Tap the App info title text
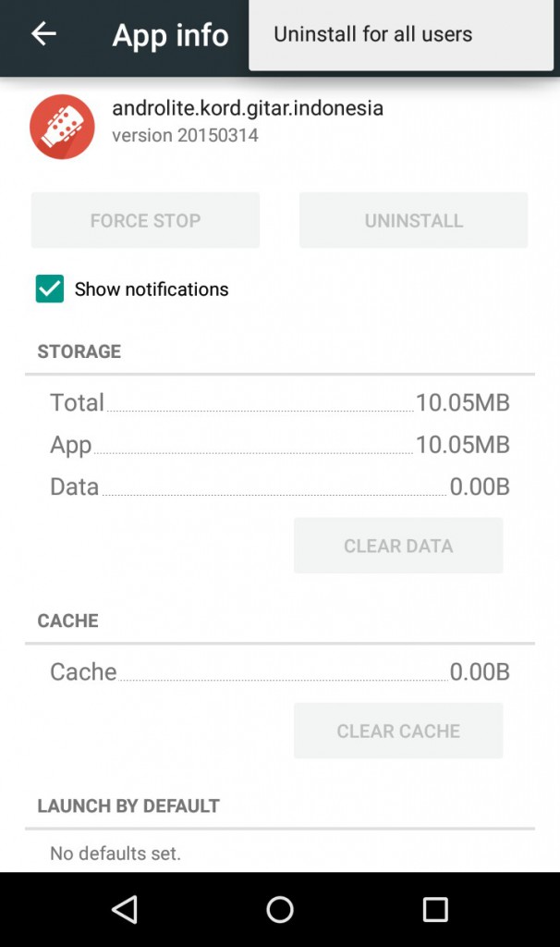The width and height of the screenshot is (560, 947). tap(170, 35)
